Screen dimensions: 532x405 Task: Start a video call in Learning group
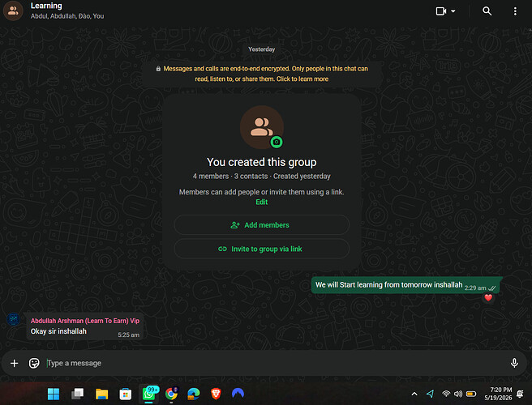440,11
